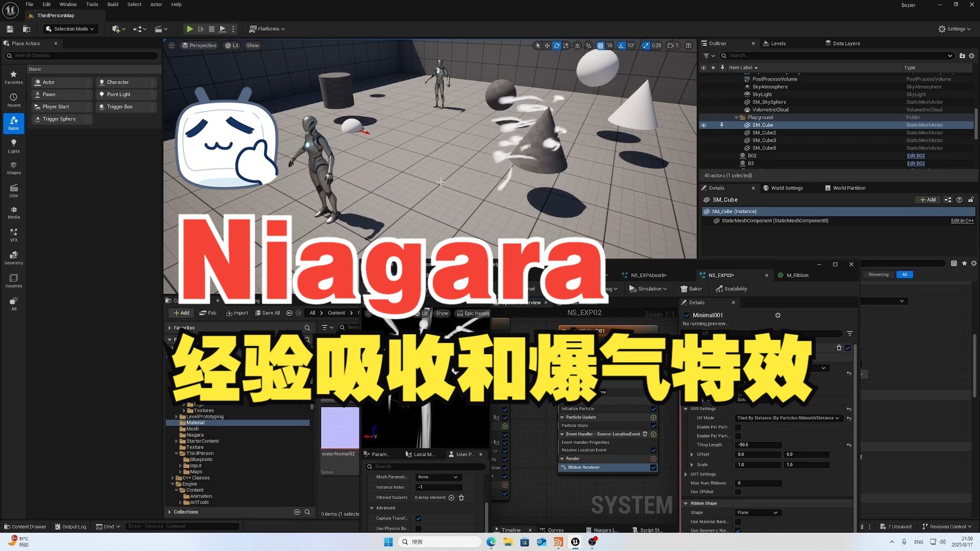980x551 pixels.
Task: Select the viewport Select (arrow) mode tool
Action: (x=537, y=45)
